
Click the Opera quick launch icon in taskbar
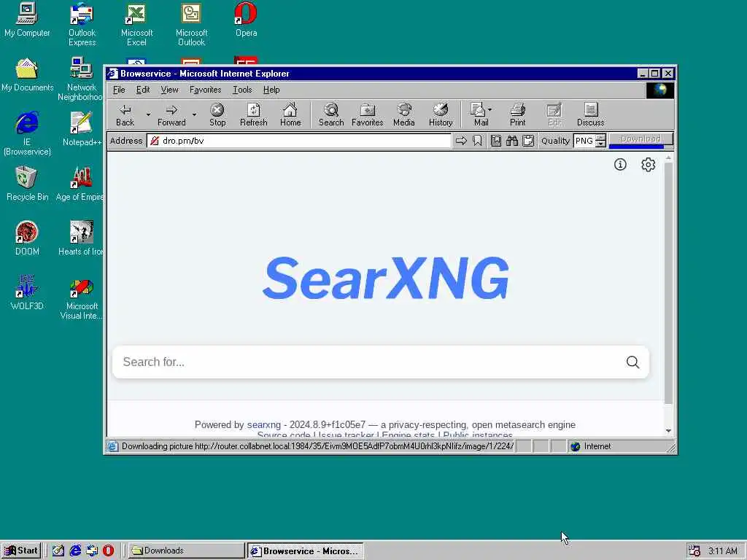tap(108, 551)
